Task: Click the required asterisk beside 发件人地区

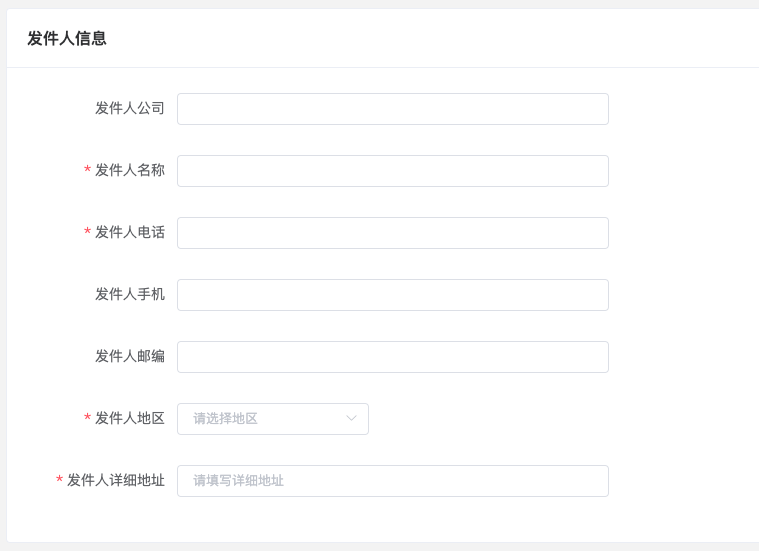Action: [87, 417]
